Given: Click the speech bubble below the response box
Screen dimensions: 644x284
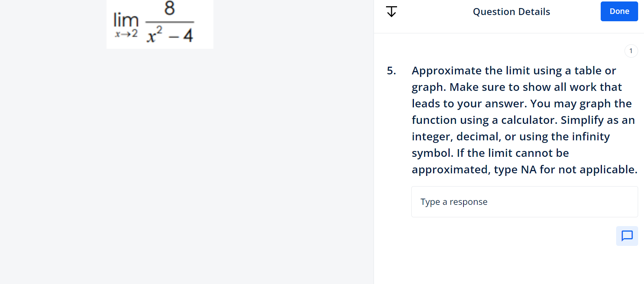Looking at the screenshot, I should coord(627,236).
